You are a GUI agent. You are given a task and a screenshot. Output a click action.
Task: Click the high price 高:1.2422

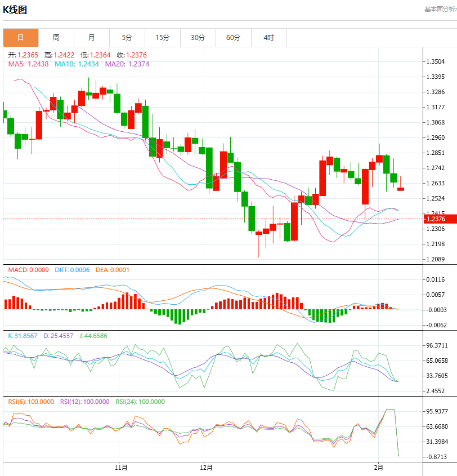coord(60,55)
